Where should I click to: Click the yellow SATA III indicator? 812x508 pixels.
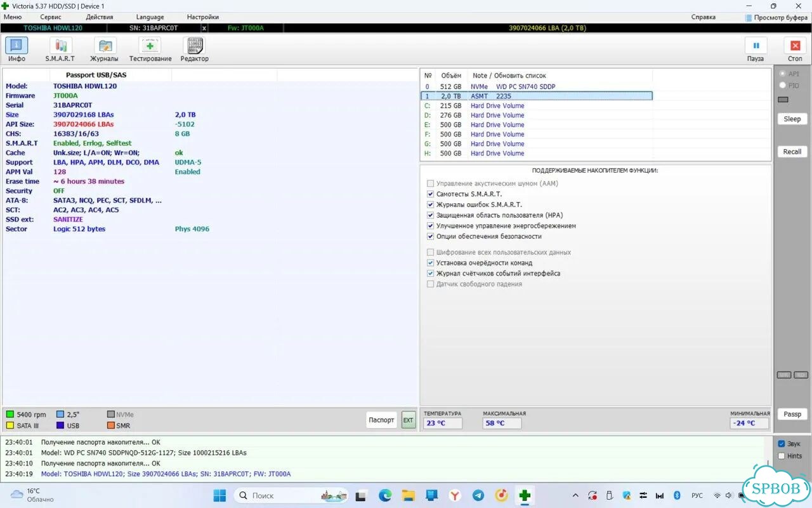coord(10,425)
